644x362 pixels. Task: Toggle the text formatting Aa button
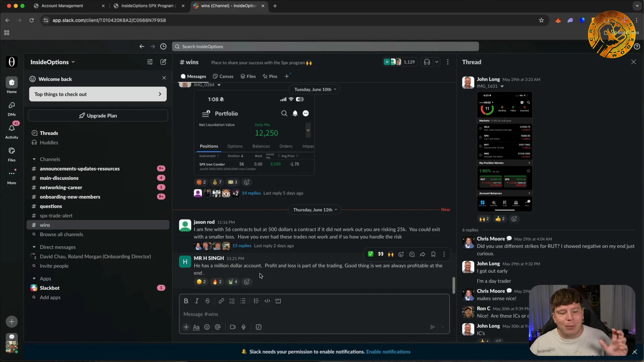point(196,327)
